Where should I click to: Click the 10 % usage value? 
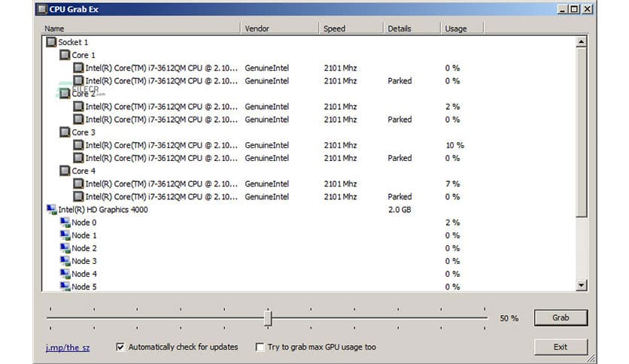(x=455, y=145)
